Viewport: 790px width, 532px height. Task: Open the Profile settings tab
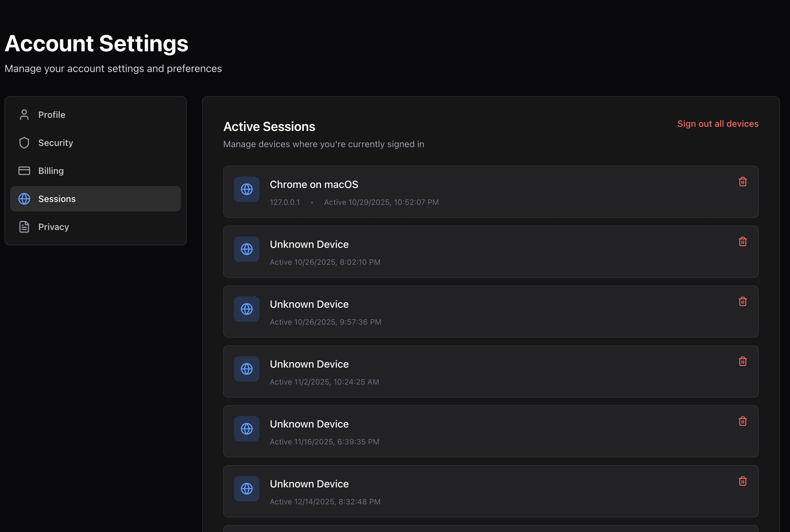point(95,115)
